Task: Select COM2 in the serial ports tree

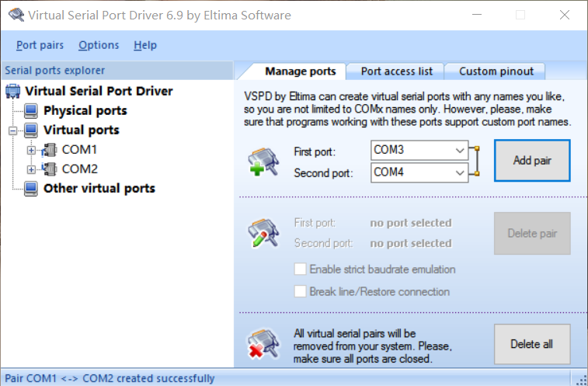Action: click(80, 169)
